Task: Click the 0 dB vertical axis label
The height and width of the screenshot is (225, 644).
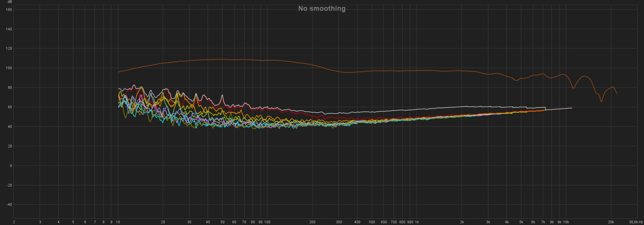Action: coord(11,166)
